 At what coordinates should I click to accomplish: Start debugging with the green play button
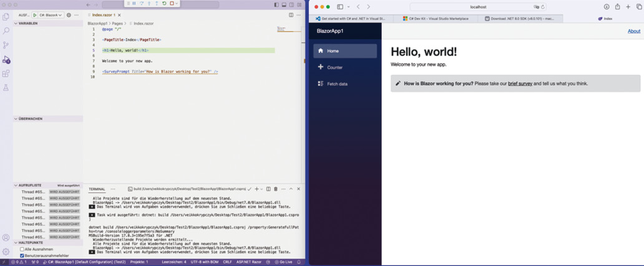[x=34, y=15]
